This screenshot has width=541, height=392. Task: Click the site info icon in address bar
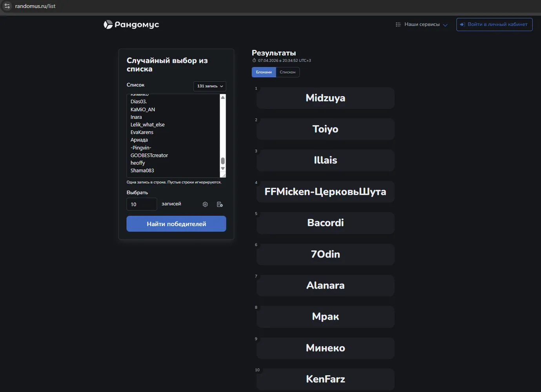coord(7,6)
